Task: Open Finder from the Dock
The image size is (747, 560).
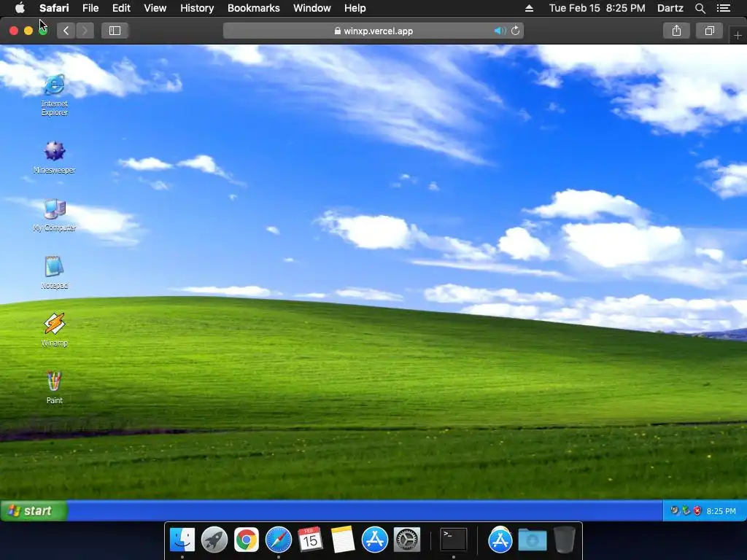Action: tap(182, 540)
